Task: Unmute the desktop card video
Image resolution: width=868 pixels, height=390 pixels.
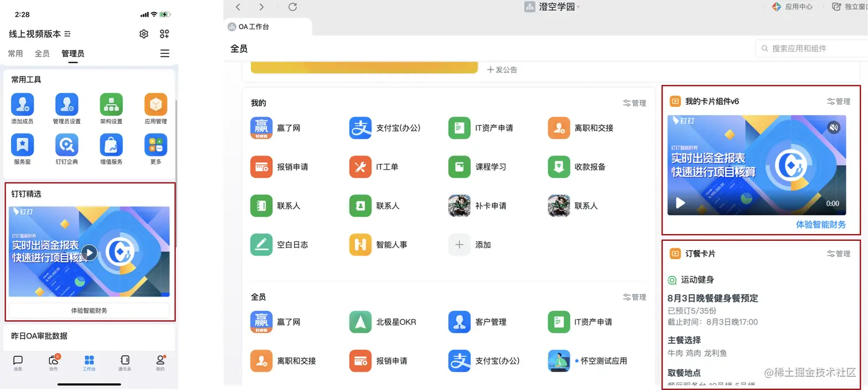Action: point(834,127)
